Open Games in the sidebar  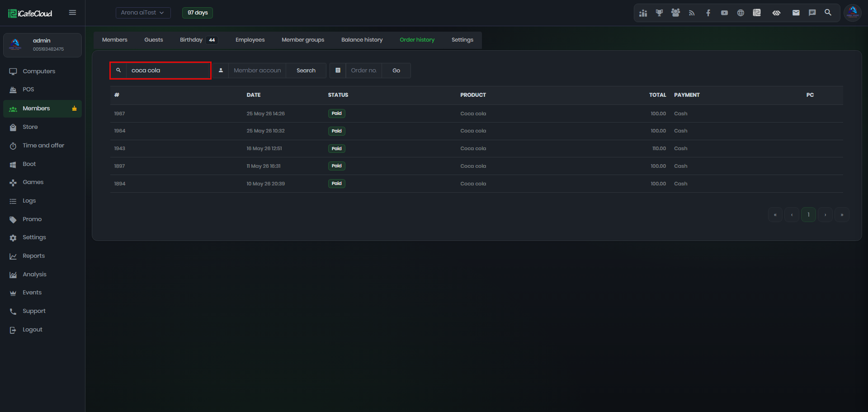click(x=42, y=182)
